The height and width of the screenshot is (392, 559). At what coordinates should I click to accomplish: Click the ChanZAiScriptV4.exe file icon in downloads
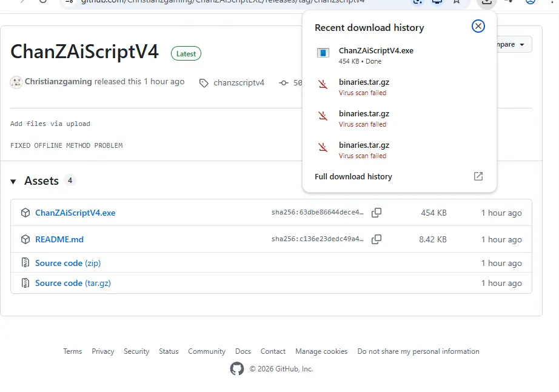coord(323,53)
